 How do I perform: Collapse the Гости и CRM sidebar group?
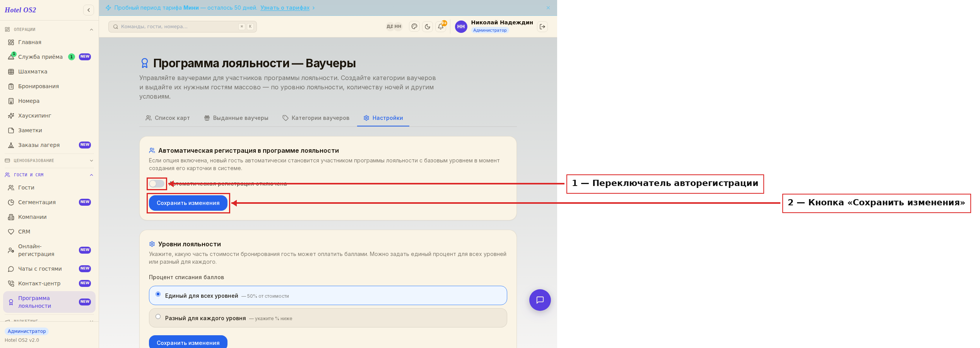point(49,175)
